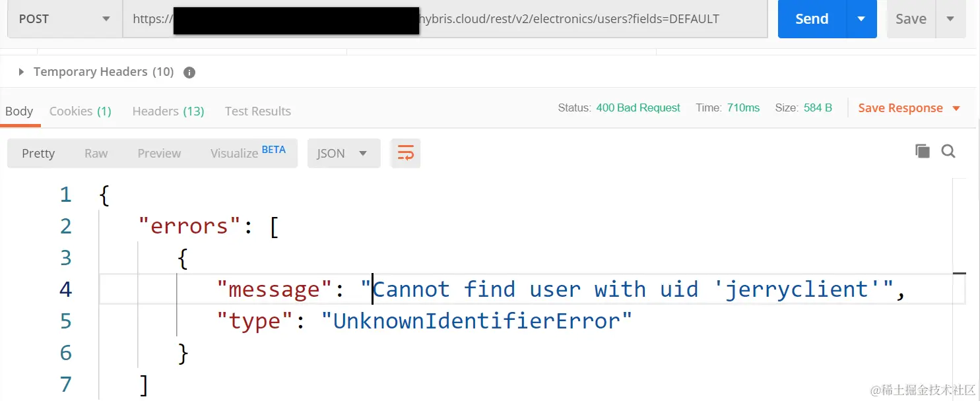
Task: Click the '584 B' response size value
Action: pyautogui.click(x=818, y=108)
